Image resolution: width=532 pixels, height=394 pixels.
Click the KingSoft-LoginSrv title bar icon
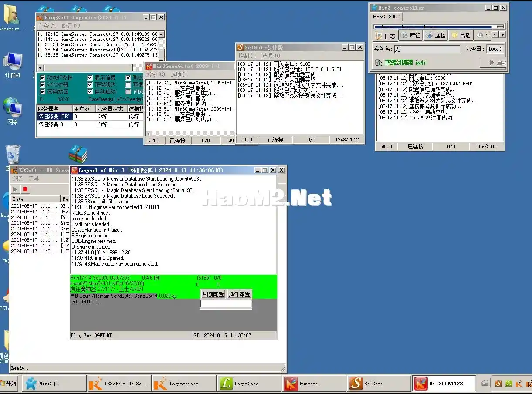41,17
